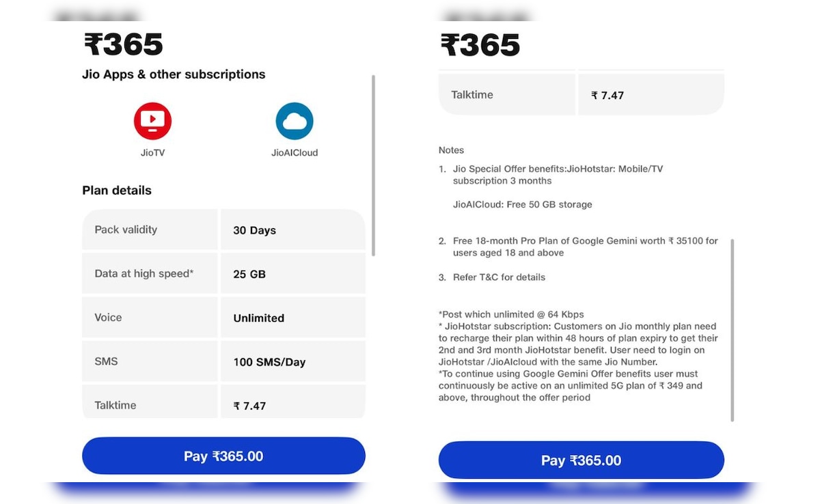Click the 100 SMS/Day value
This screenshot has width=820, height=504.
tap(269, 362)
